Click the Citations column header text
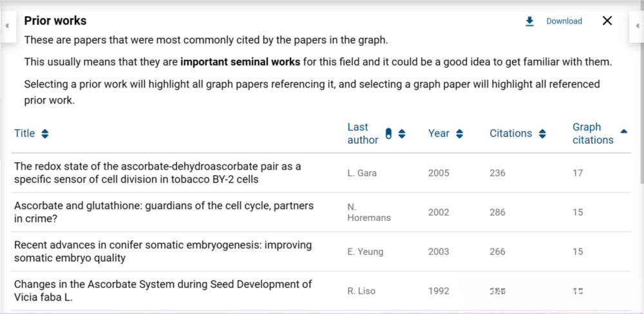This screenshot has height=314, width=644. tap(511, 134)
